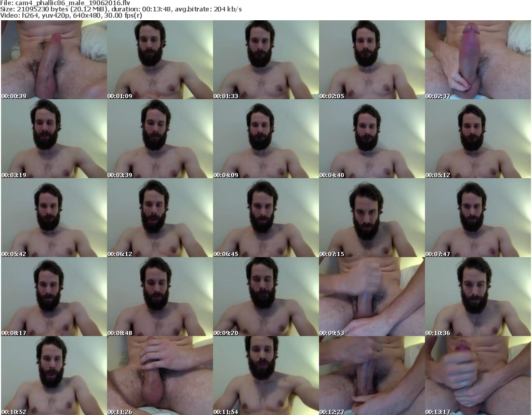Select the preview frame at 00:07:47
Screen dimensions: 532x415
point(478,218)
